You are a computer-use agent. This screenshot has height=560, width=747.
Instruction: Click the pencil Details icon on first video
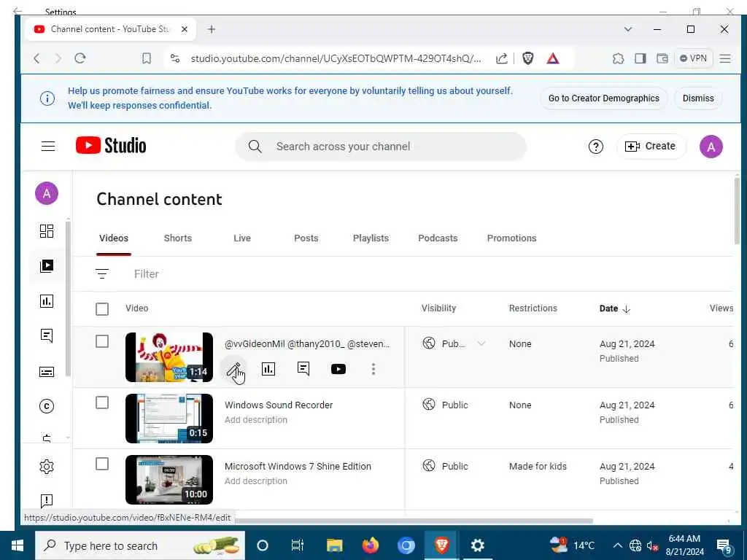tap(234, 369)
